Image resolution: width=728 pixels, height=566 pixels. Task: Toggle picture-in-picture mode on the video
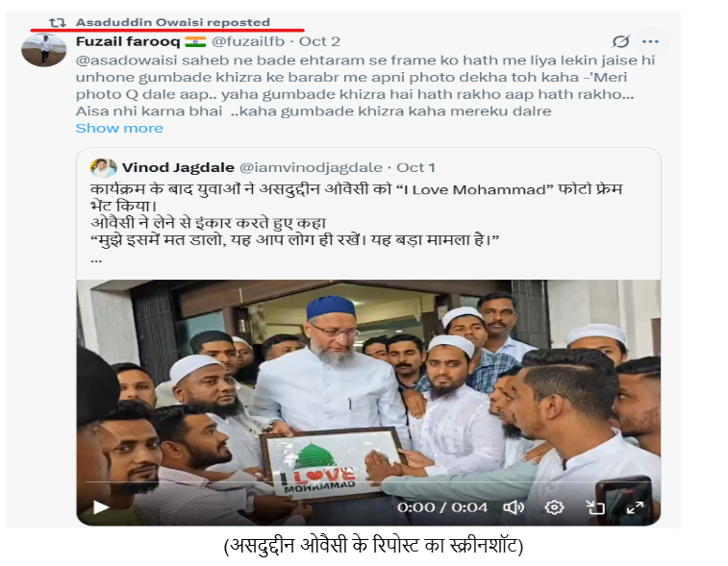click(x=594, y=507)
